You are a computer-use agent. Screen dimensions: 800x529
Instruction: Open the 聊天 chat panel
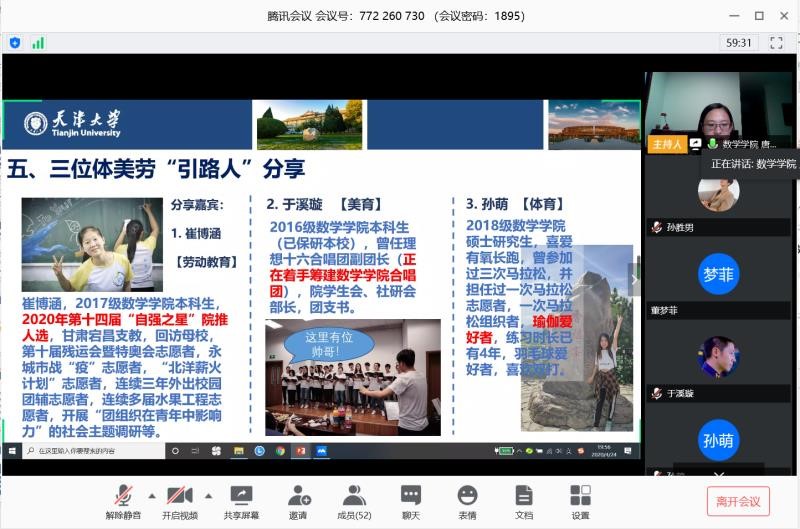pyautogui.click(x=410, y=501)
